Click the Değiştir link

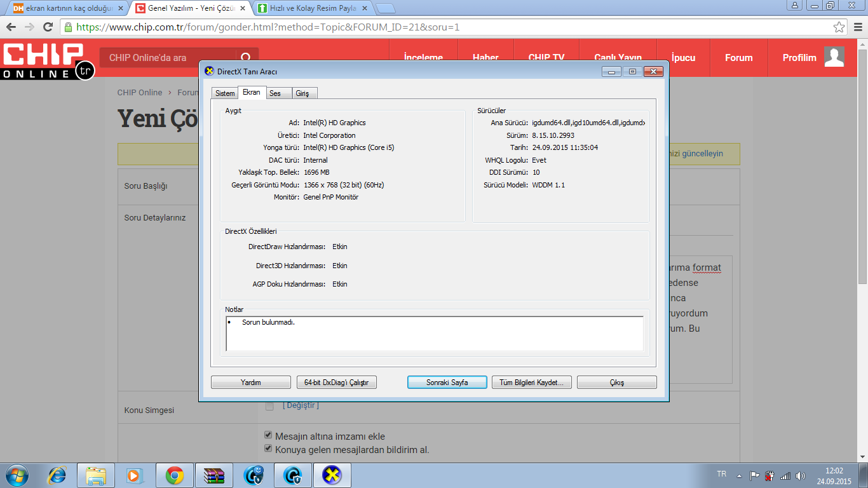coord(301,405)
